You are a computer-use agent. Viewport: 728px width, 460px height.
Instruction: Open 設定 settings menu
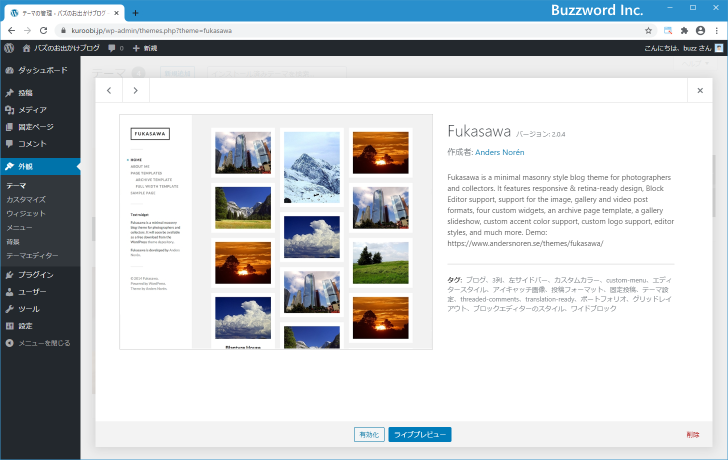pos(40,326)
